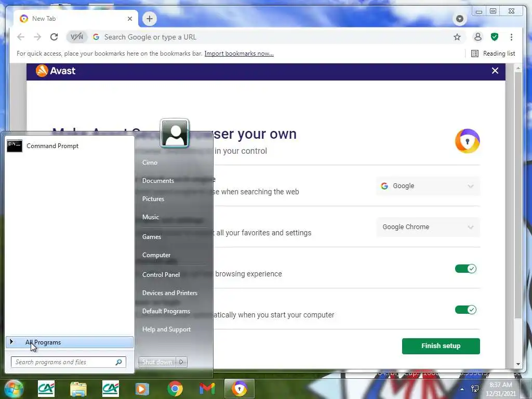Click the network tray icon
Viewport: 532px width, 399px height.
[x=475, y=389]
